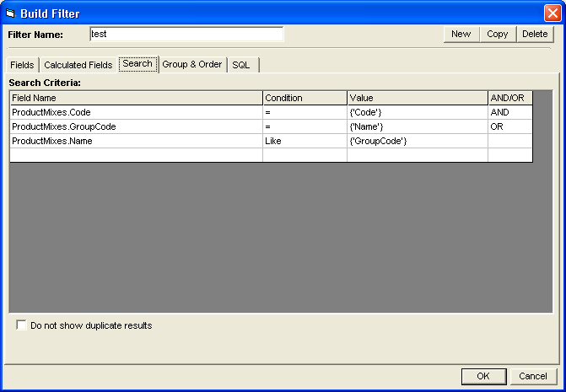Close the Build Filter dialog
This screenshot has width=566, height=392.
click(x=551, y=12)
